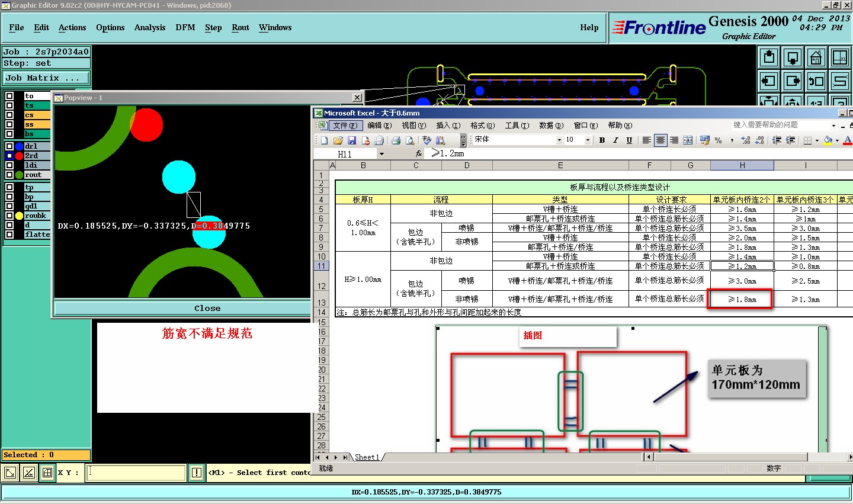Click the Excel formula bar showing ≥1.2mm
Viewport: 853px width, 504px height.
pyautogui.click(x=640, y=153)
